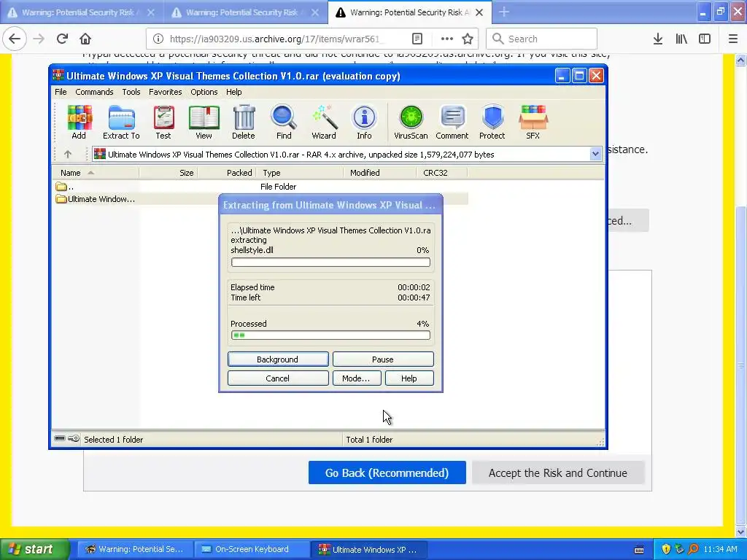Cancel the extraction
747x560 pixels.
278,378
